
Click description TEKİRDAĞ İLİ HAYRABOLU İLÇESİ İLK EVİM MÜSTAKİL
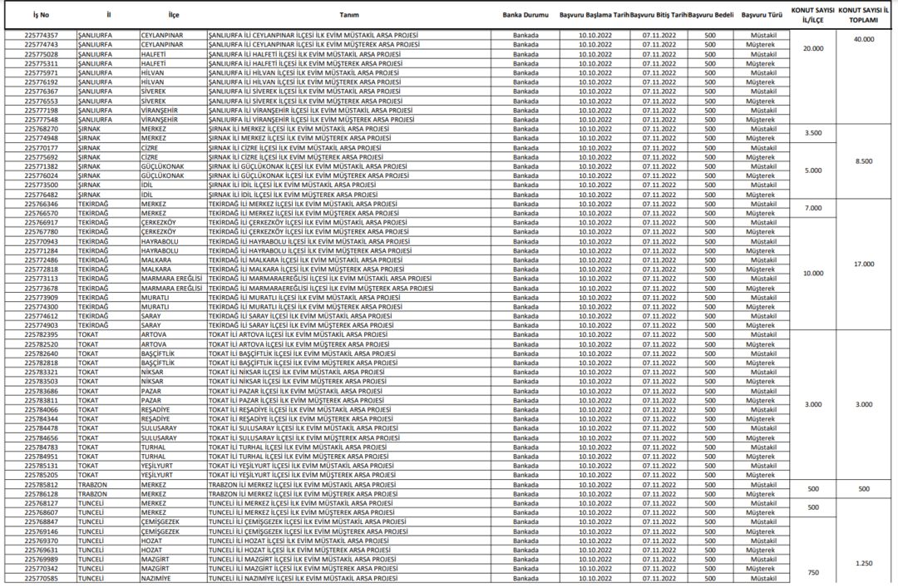309,241
